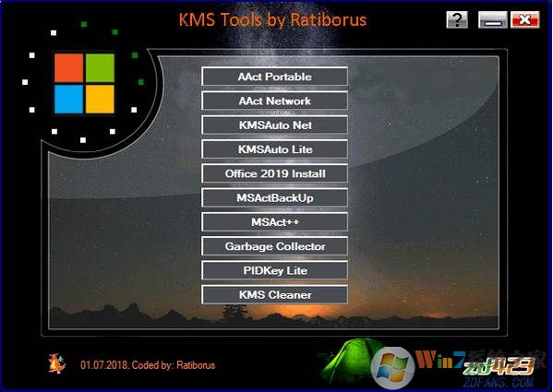553x392 pixels.
Task: Click the 'KMS Tools by Ratiborus' title
Action: [272, 19]
